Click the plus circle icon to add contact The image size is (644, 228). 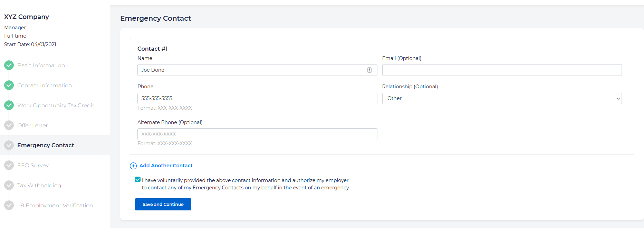coord(133,166)
